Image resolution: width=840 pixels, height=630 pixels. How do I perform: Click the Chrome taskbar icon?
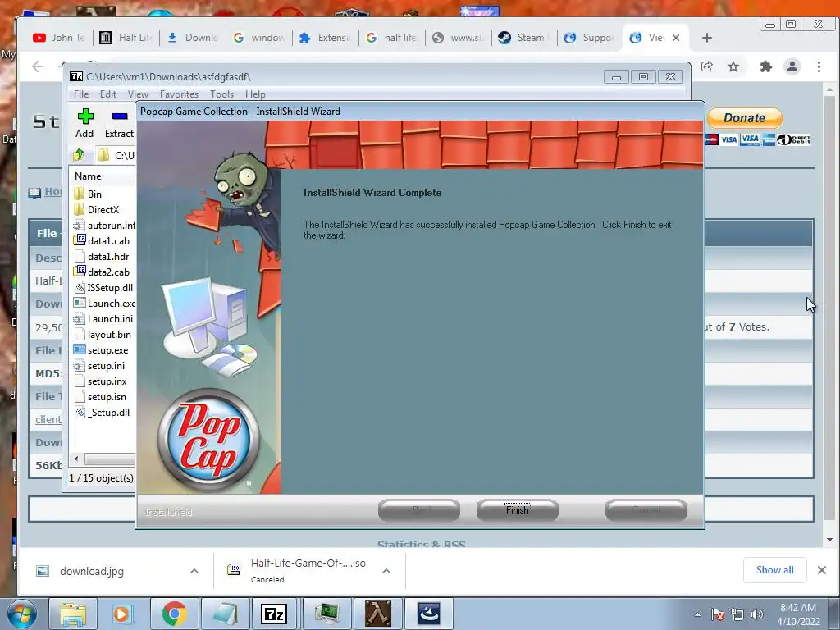[174, 614]
